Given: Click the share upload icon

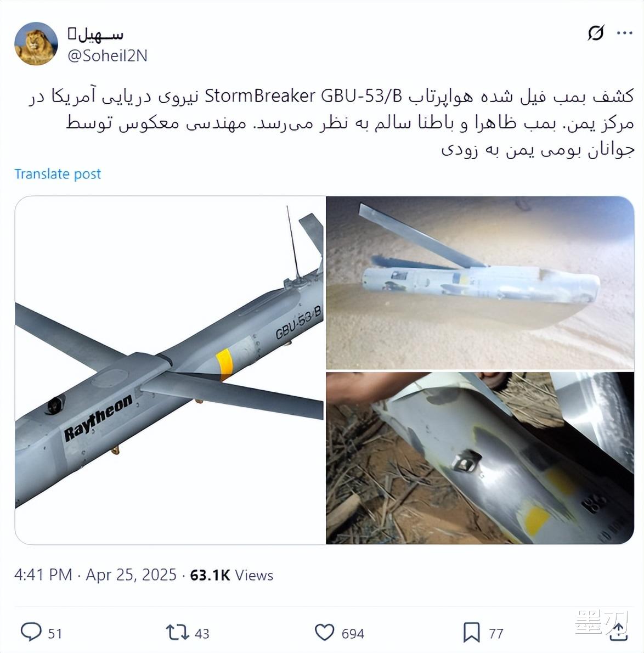Looking at the screenshot, I should (x=618, y=632).
